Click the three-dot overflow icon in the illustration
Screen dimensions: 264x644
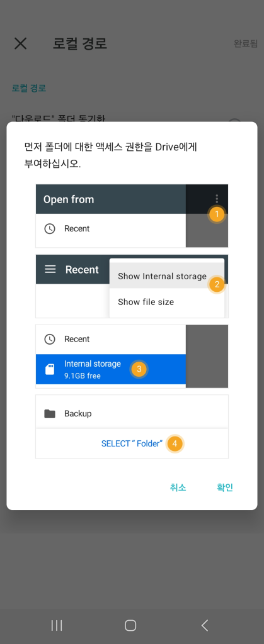(x=217, y=199)
